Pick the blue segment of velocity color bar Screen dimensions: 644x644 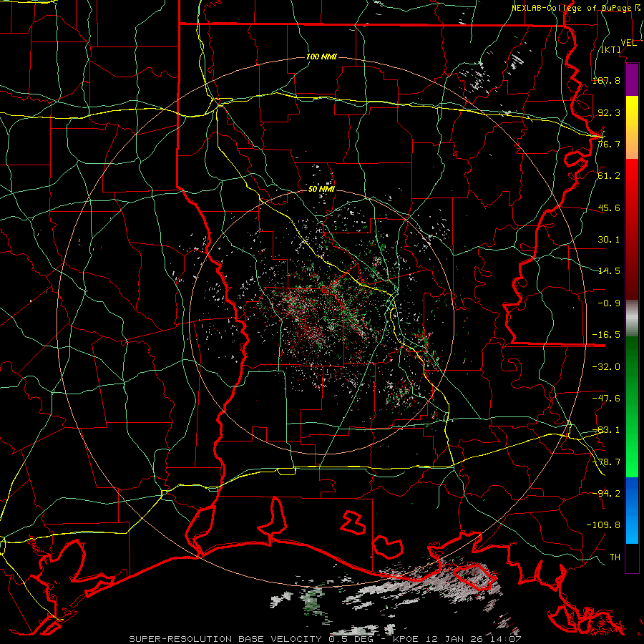coord(632,510)
